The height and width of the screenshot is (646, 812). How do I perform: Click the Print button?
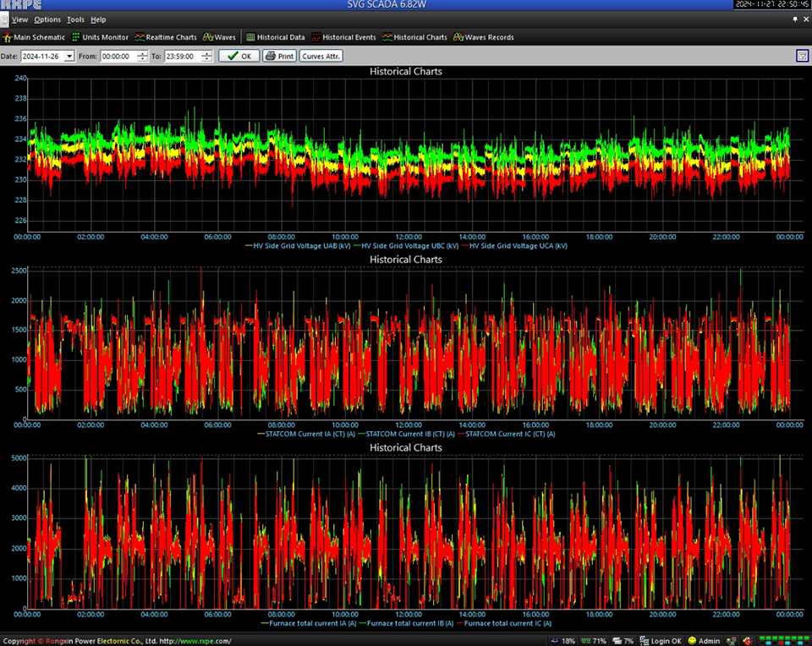pyautogui.click(x=279, y=56)
